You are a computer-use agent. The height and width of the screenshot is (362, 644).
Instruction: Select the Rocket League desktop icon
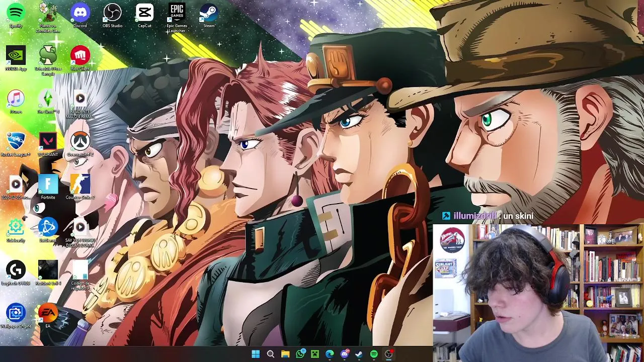(x=16, y=145)
